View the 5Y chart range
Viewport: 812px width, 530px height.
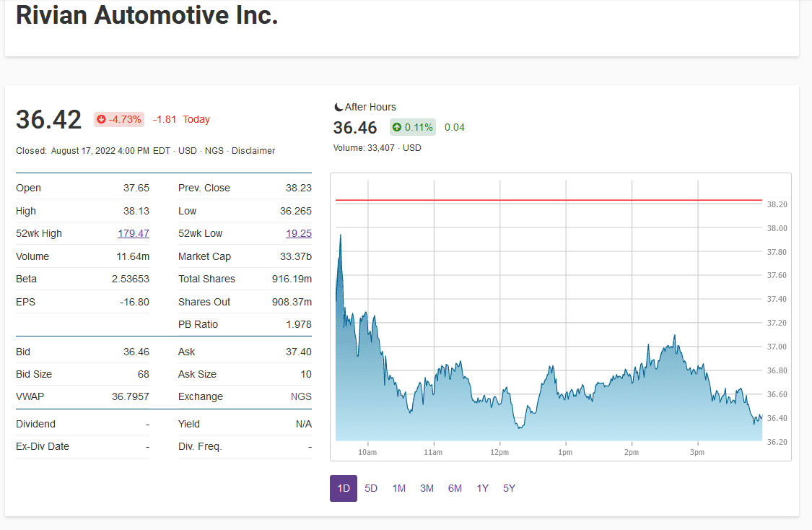[x=509, y=488]
